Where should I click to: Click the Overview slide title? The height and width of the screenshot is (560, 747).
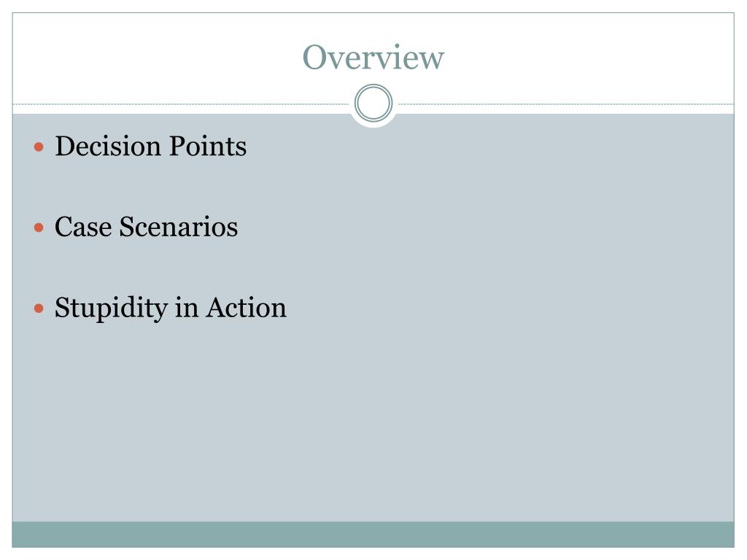pyautogui.click(x=373, y=57)
